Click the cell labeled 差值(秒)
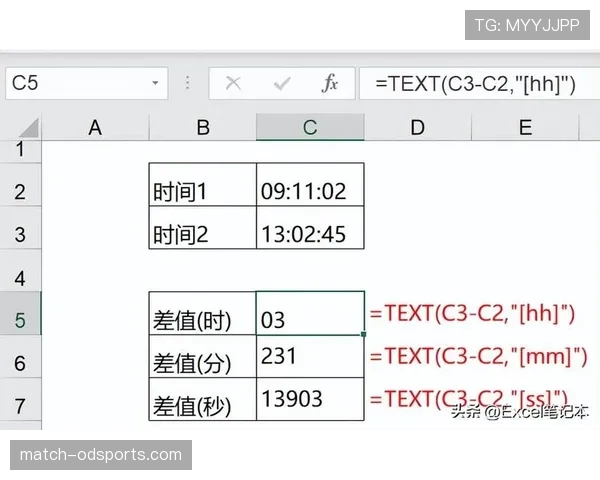Viewport: 600px width, 480px height. point(202,399)
